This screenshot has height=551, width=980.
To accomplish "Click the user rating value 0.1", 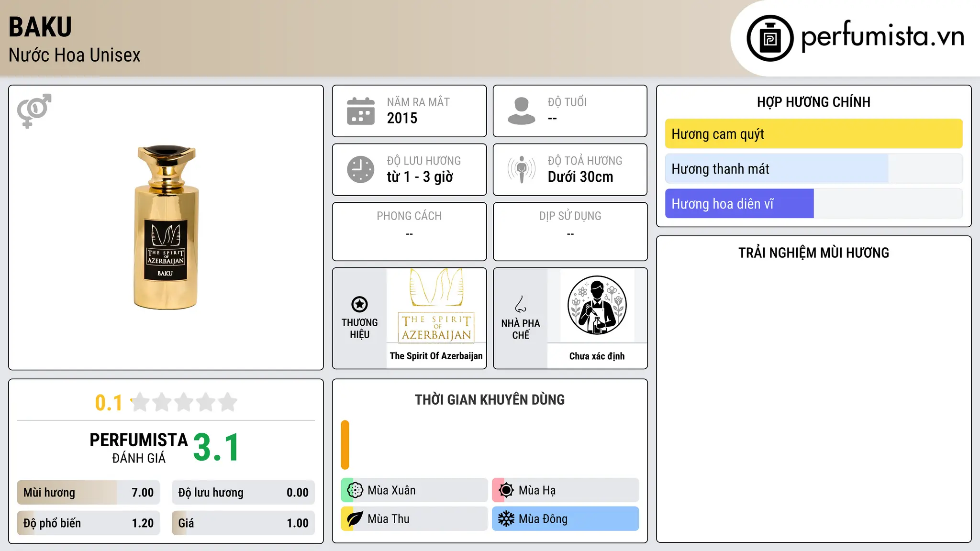I will (x=109, y=403).
